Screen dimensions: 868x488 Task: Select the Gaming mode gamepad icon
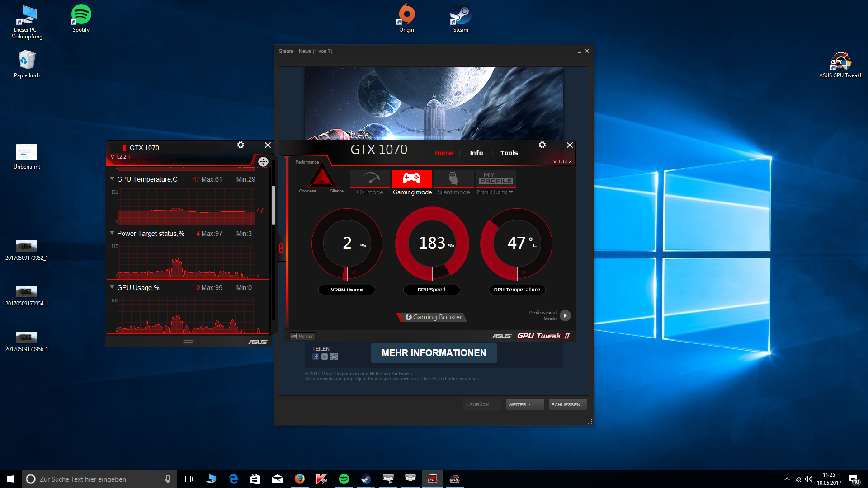[x=411, y=178]
